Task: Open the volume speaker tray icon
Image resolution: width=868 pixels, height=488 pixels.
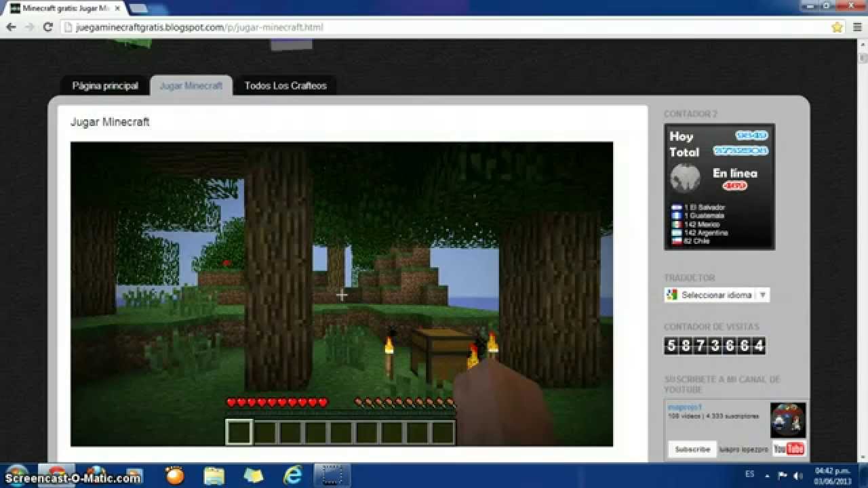Action: pos(798,475)
